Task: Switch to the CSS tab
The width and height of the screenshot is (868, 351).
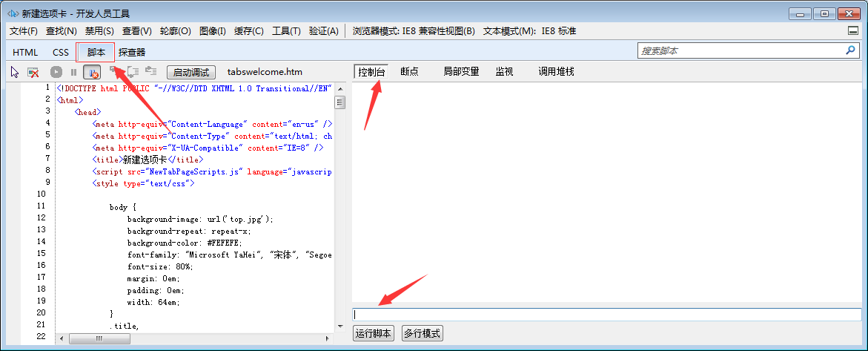Action: tap(61, 52)
